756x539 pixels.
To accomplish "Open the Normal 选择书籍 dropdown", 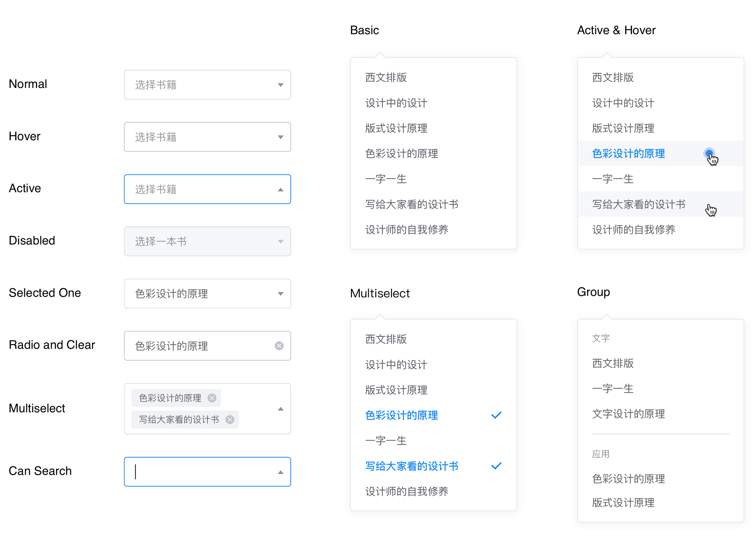I will 207,85.
